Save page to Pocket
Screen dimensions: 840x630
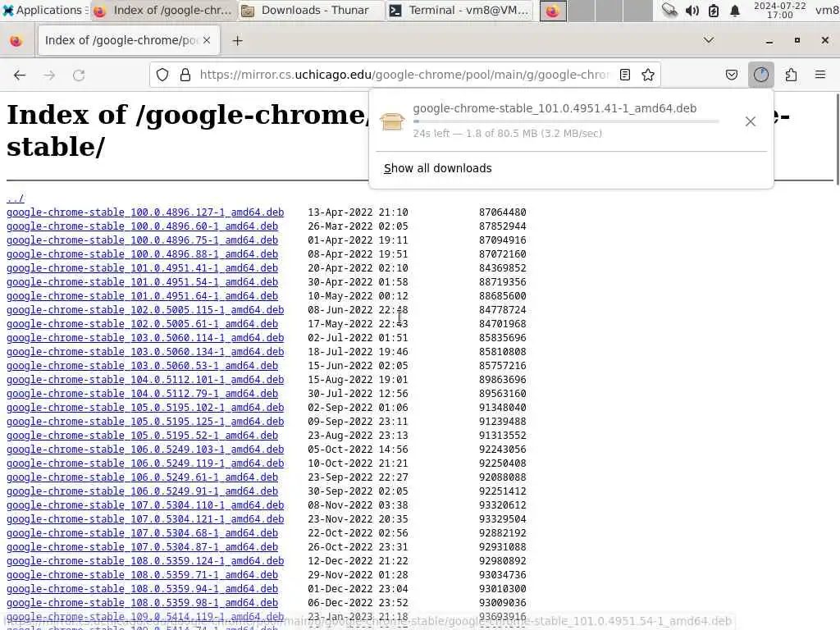[x=732, y=75]
